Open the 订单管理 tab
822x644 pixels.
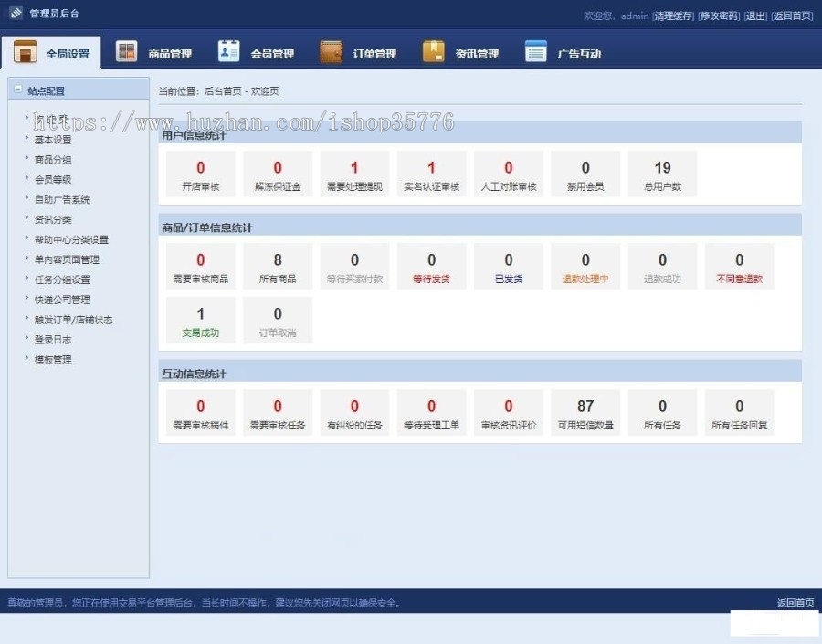pos(358,52)
